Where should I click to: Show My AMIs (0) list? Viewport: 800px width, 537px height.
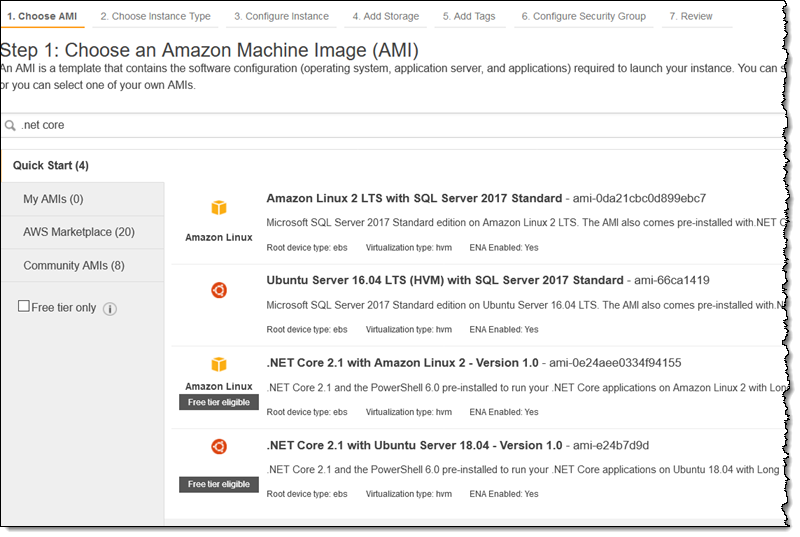tap(53, 200)
